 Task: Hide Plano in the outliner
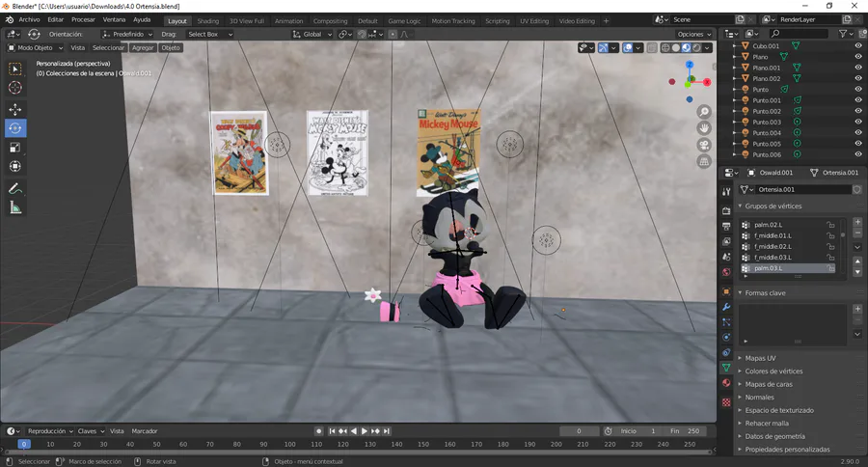click(x=858, y=57)
